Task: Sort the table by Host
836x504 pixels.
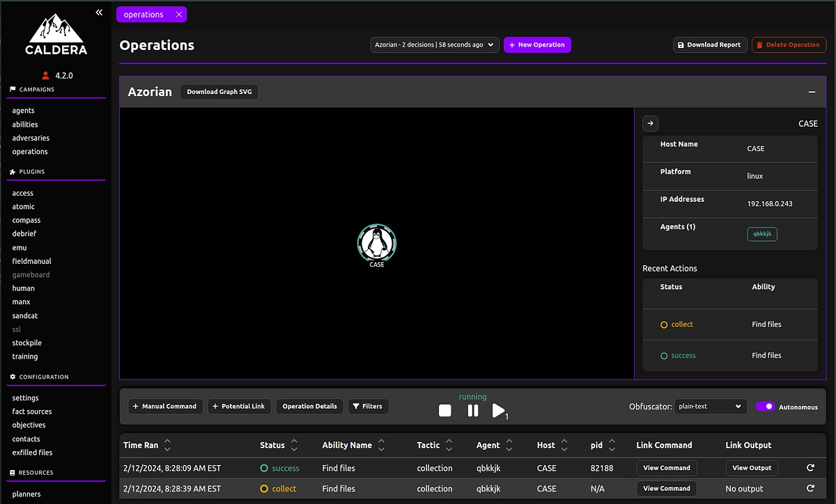Action: click(564, 445)
